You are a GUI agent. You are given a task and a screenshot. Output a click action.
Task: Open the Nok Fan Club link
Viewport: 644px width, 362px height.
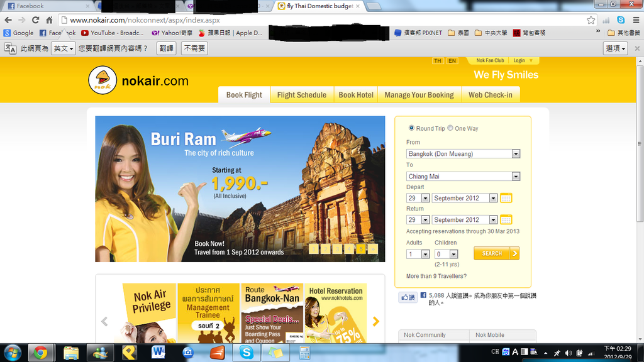click(x=490, y=60)
